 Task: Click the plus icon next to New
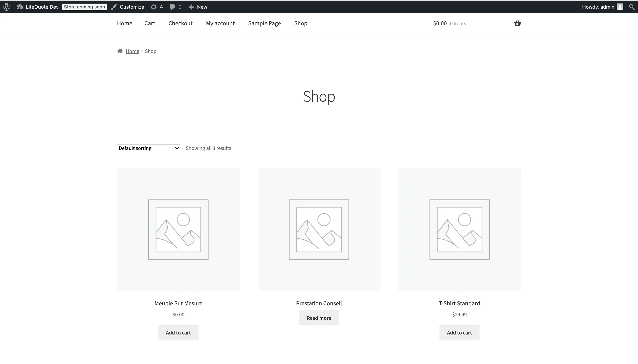[191, 7]
